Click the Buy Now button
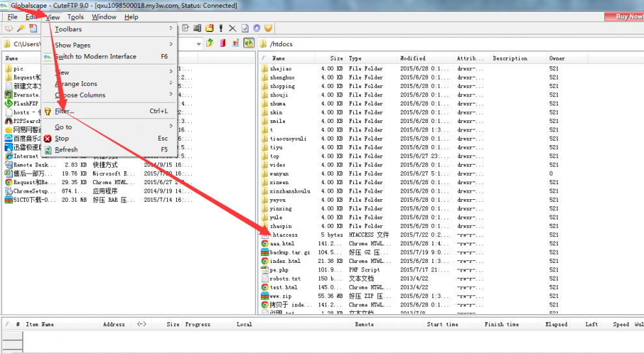Viewport: 644px width, 354px height. coord(628,17)
